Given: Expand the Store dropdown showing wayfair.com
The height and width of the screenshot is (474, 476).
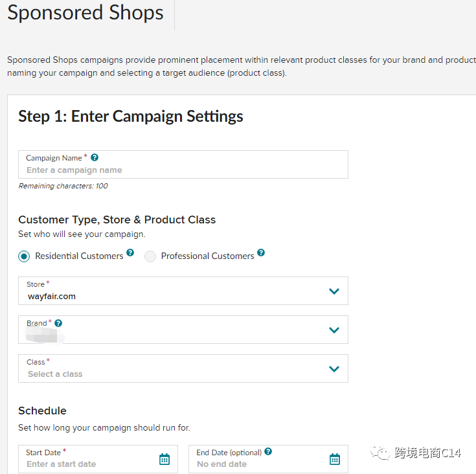Looking at the screenshot, I should click(334, 291).
